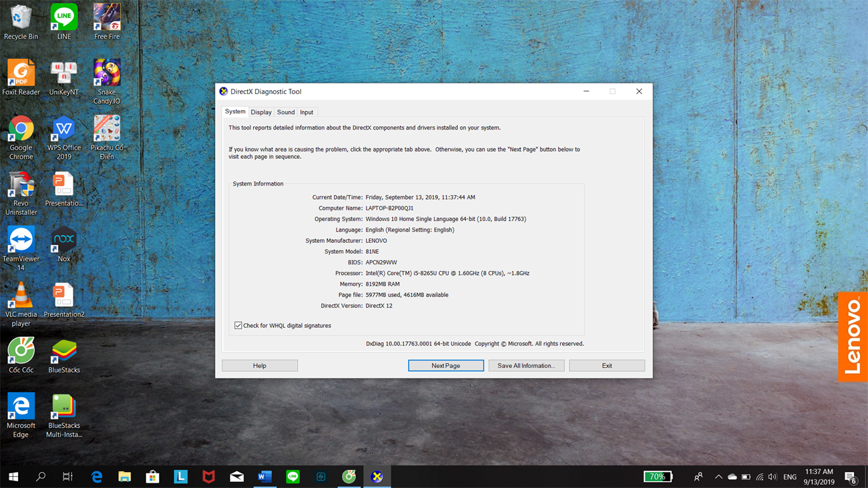
Task: Open the Recycle Bin desktop icon
Action: click(21, 22)
